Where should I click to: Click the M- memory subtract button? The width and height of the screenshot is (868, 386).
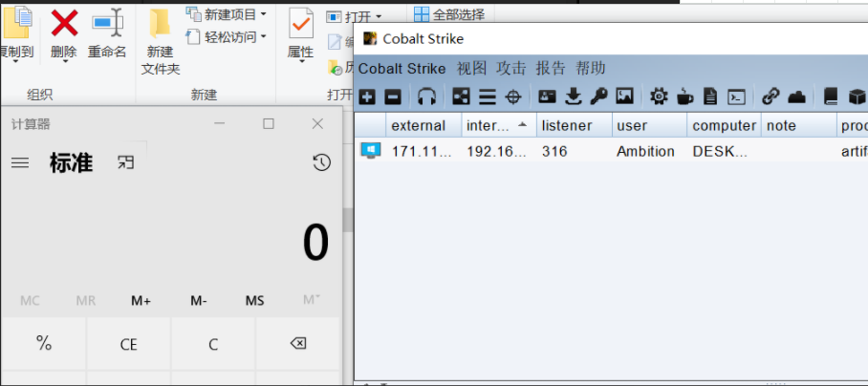(199, 301)
